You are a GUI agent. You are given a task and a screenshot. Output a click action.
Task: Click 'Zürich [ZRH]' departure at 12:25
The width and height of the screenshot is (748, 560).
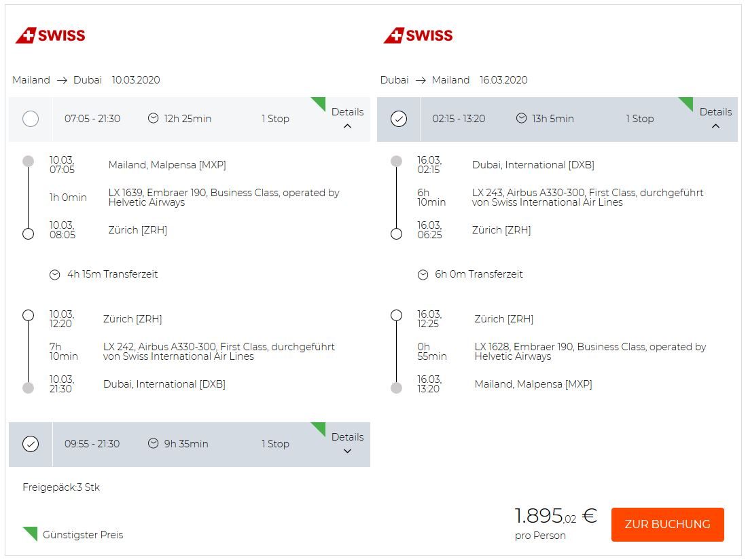coord(503,319)
